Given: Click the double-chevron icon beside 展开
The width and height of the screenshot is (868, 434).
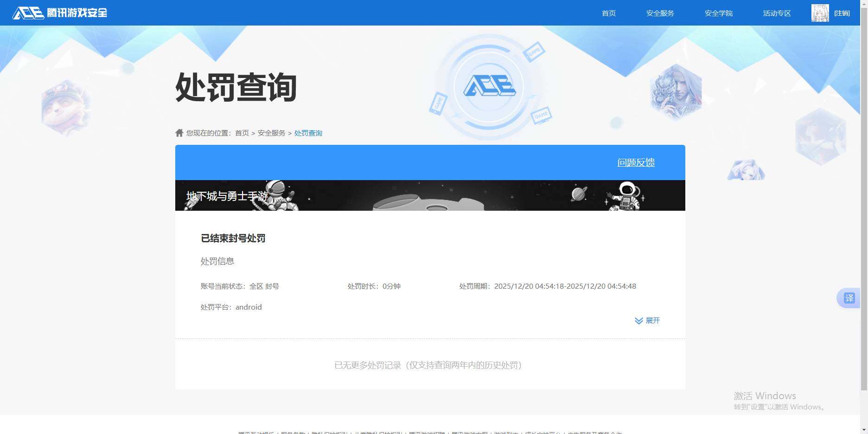Looking at the screenshot, I should (638, 320).
